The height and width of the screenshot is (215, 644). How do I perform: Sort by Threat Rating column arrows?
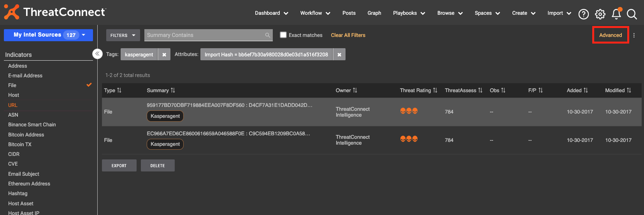(435, 90)
